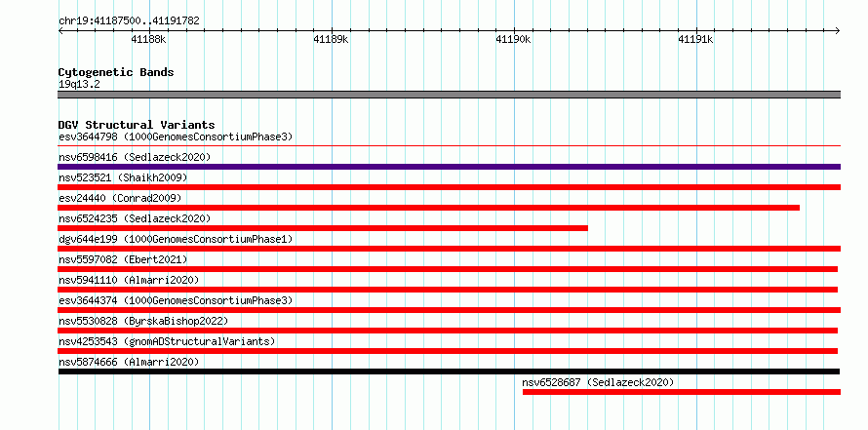Open the nsv523521 (Shaikh2009) label
The height and width of the screenshot is (430, 868).
(x=123, y=177)
